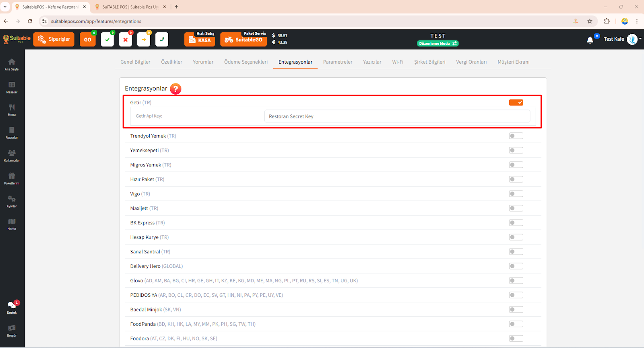Switch to the SuiTABLE POS browser tab
The width and height of the screenshot is (644, 348).
tap(130, 7)
